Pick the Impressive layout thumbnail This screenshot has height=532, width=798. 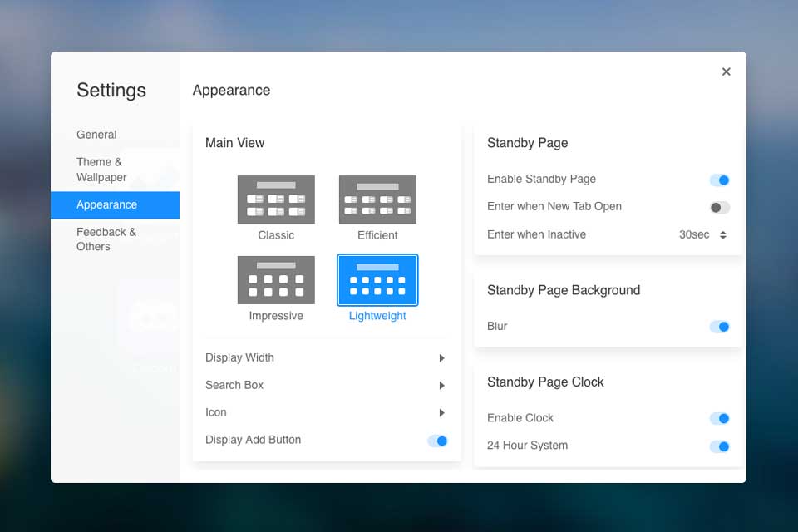276,280
